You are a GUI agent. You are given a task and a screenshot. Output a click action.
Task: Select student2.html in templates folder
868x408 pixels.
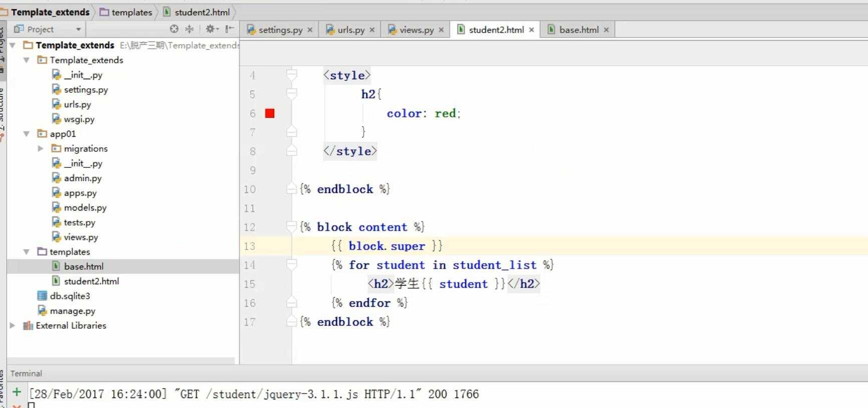coord(91,281)
